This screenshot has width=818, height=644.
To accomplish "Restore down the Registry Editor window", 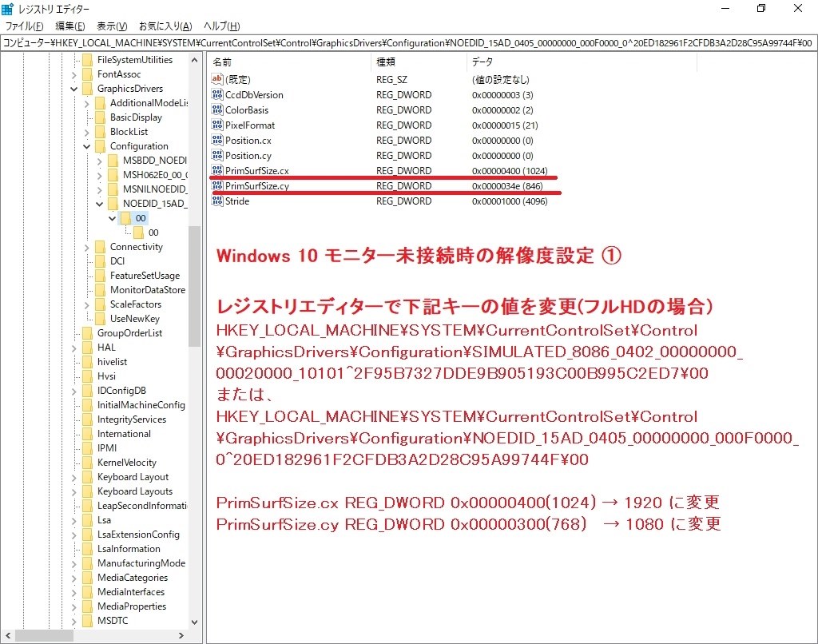I will coord(761,8).
